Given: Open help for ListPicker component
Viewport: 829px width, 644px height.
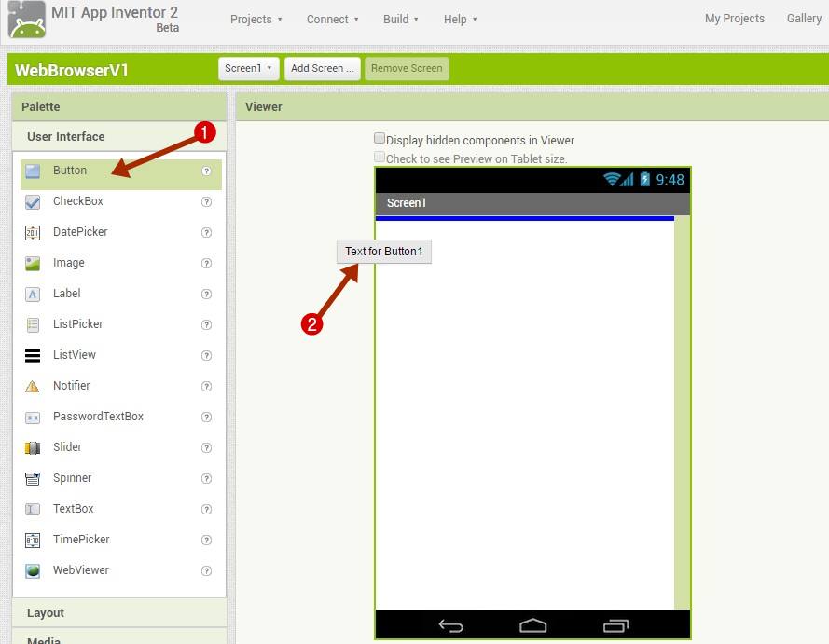Looking at the screenshot, I should click(x=206, y=325).
